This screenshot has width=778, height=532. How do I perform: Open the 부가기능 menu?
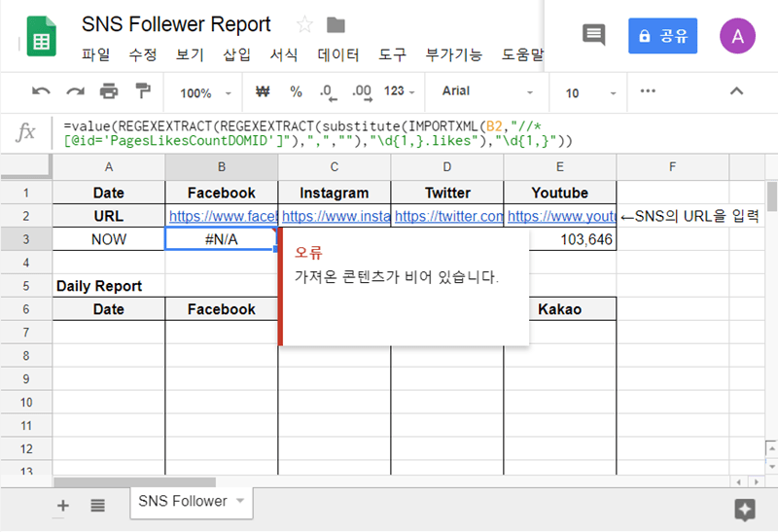[x=453, y=54]
